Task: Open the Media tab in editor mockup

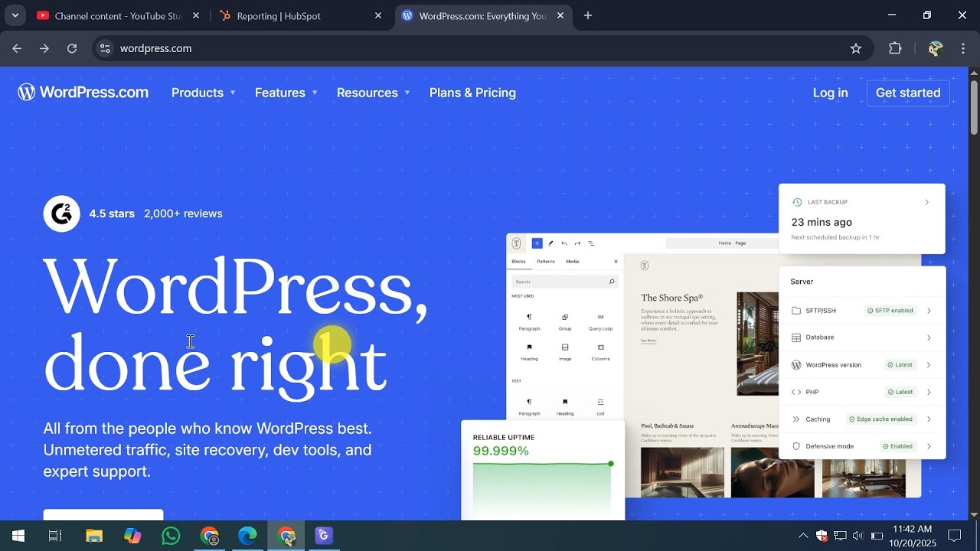Action: (573, 262)
